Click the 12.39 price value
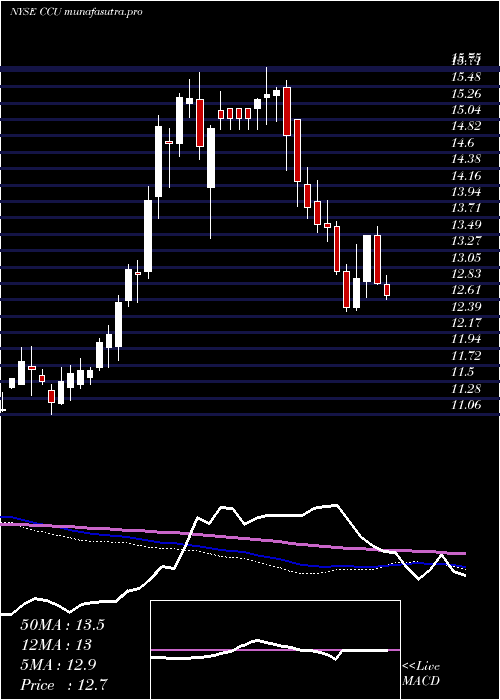 pos(466,307)
